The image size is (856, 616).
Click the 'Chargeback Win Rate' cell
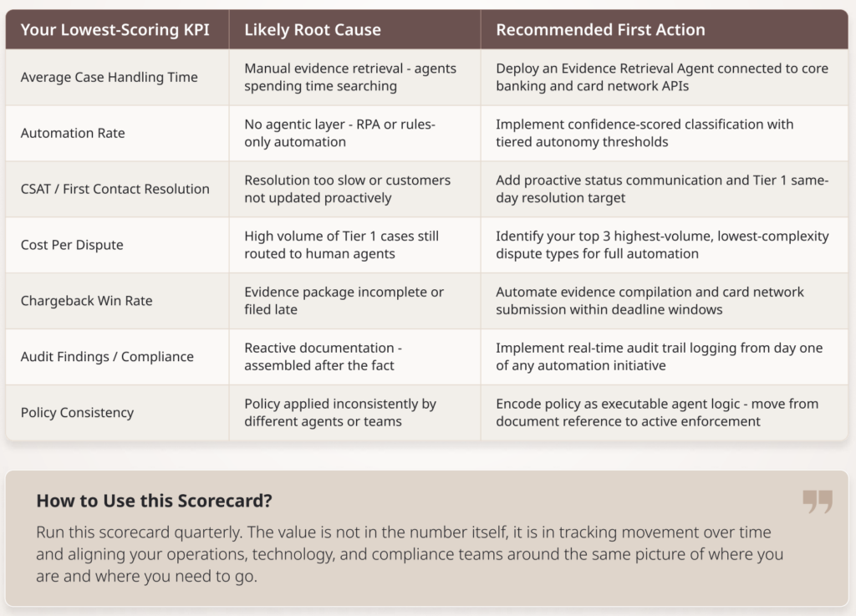coord(86,300)
